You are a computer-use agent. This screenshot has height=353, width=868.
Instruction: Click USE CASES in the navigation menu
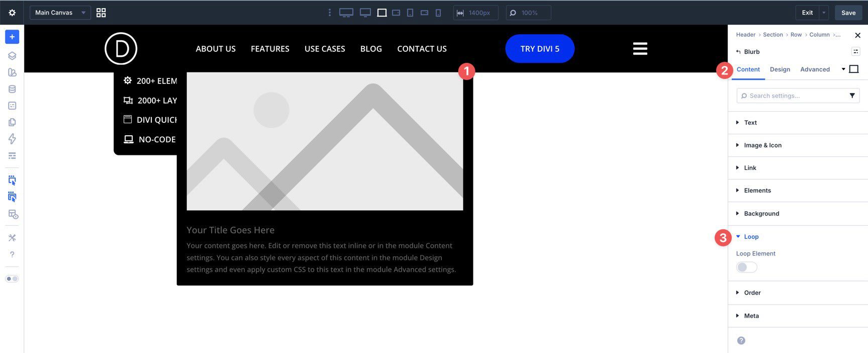pos(325,49)
